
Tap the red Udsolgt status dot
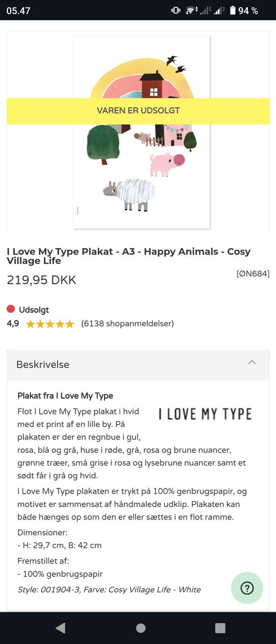11,309
